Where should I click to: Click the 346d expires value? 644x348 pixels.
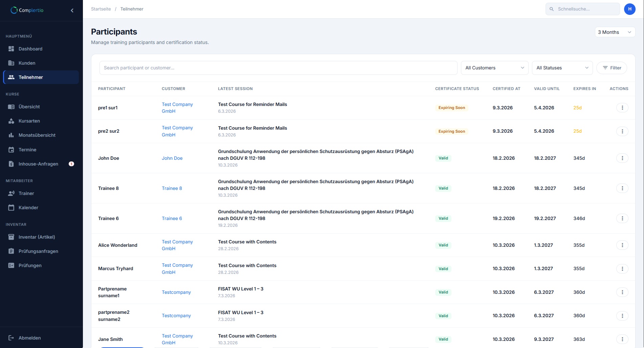click(x=579, y=218)
